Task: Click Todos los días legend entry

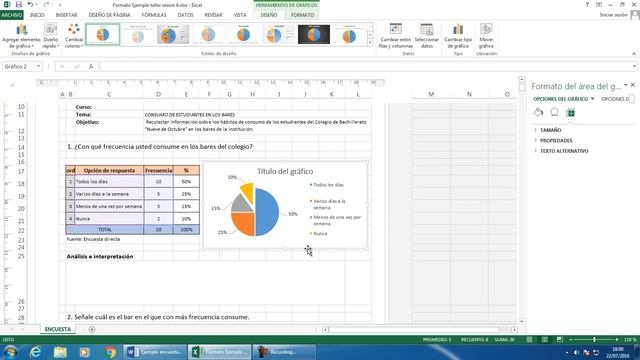Action: [327, 185]
